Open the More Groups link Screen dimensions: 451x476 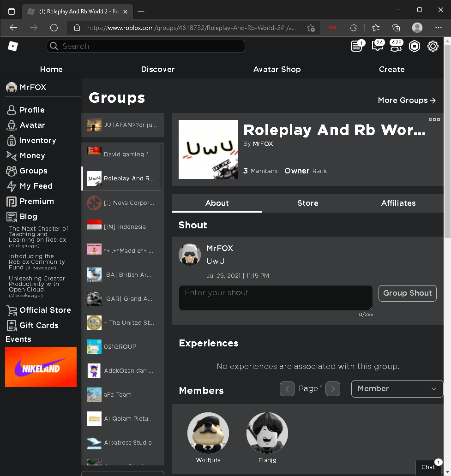click(407, 100)
